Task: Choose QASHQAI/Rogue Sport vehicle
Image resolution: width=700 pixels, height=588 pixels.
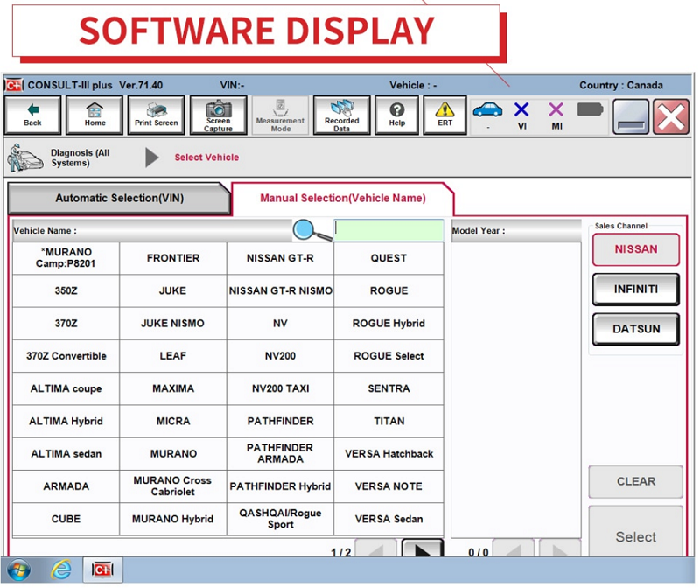Action: point(280,519)
